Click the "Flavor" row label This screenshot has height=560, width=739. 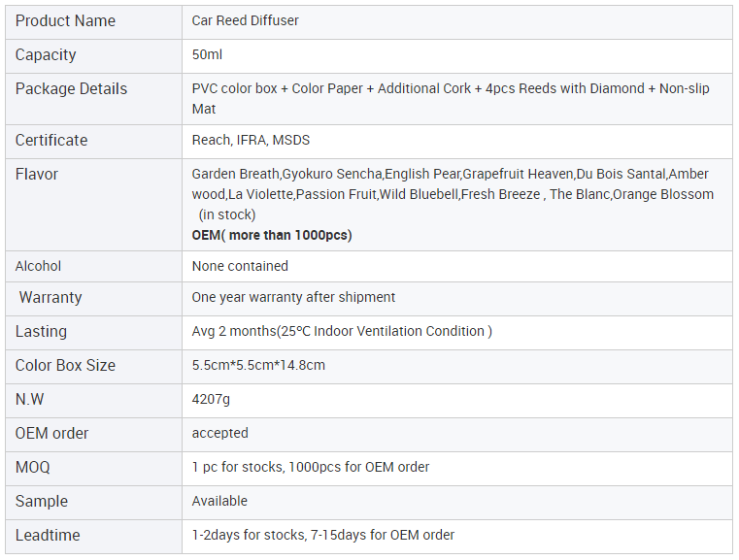coord(37,175)
